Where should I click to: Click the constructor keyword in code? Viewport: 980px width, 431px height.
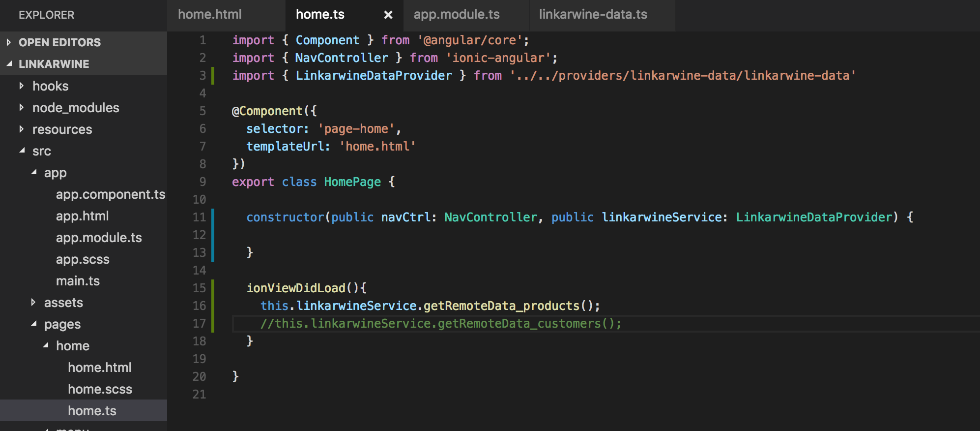point(285,217)
